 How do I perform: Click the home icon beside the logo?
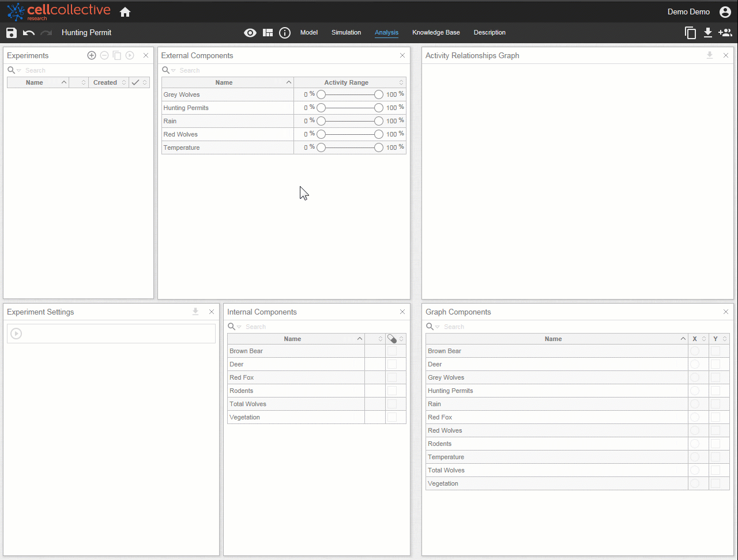pos(125,12)
